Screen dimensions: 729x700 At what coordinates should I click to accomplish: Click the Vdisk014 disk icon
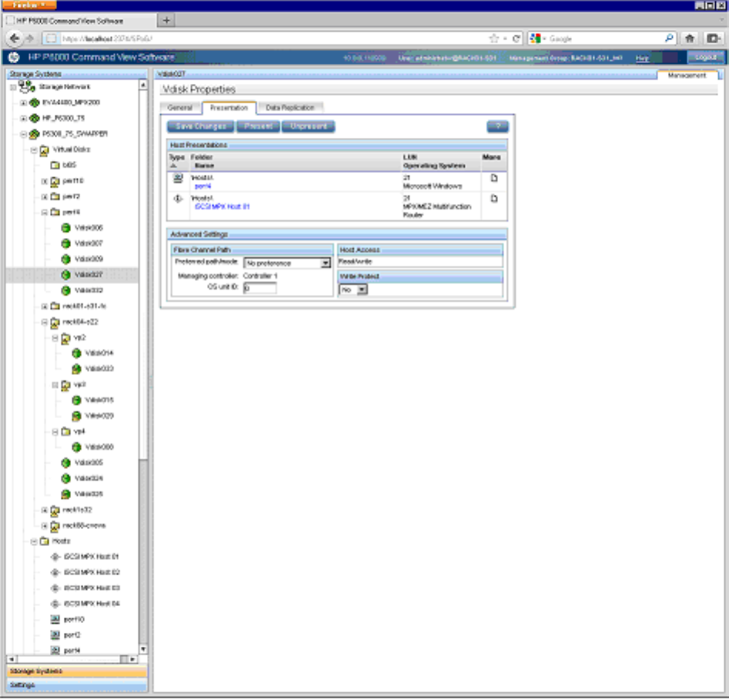tap(77, 353)
